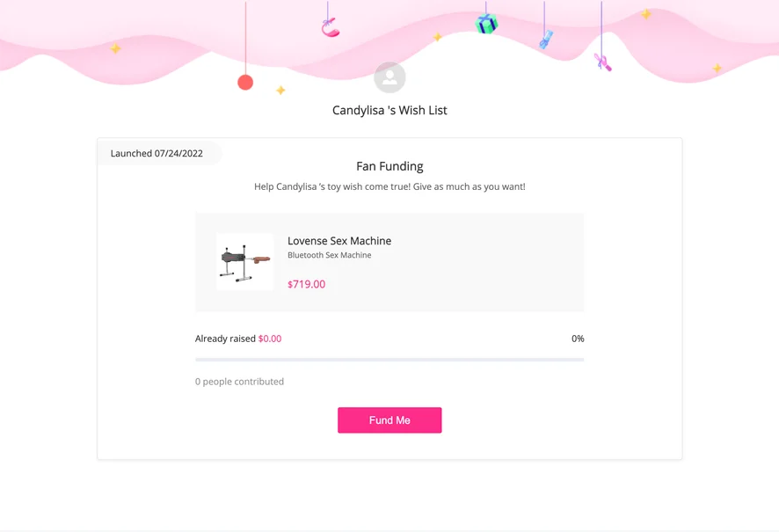
Task: Click the Launched 07/24/2022 label
Action: click(x=157, y=154)
